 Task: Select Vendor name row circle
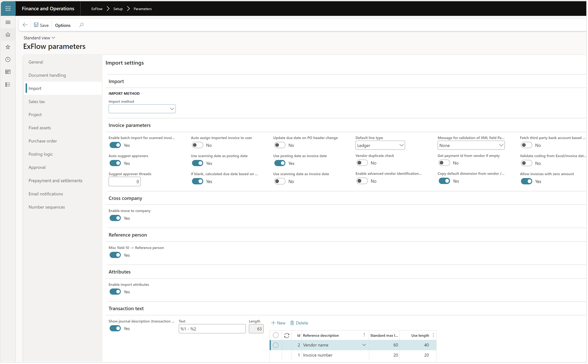(x=276, y=345)
